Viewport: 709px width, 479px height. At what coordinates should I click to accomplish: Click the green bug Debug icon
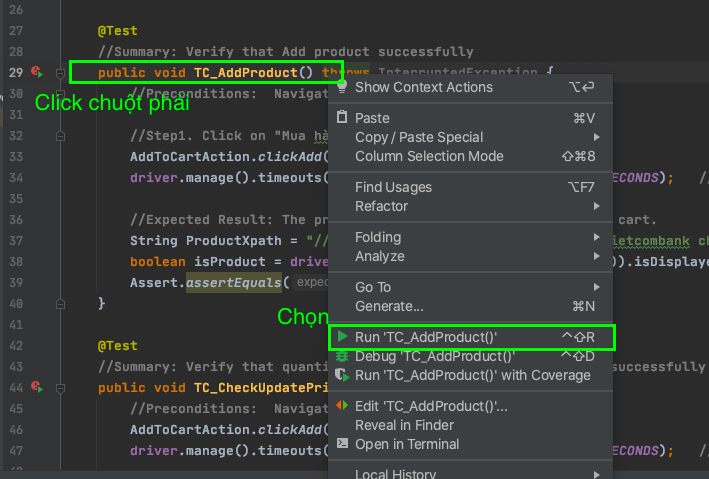click(x=342, y=356)
